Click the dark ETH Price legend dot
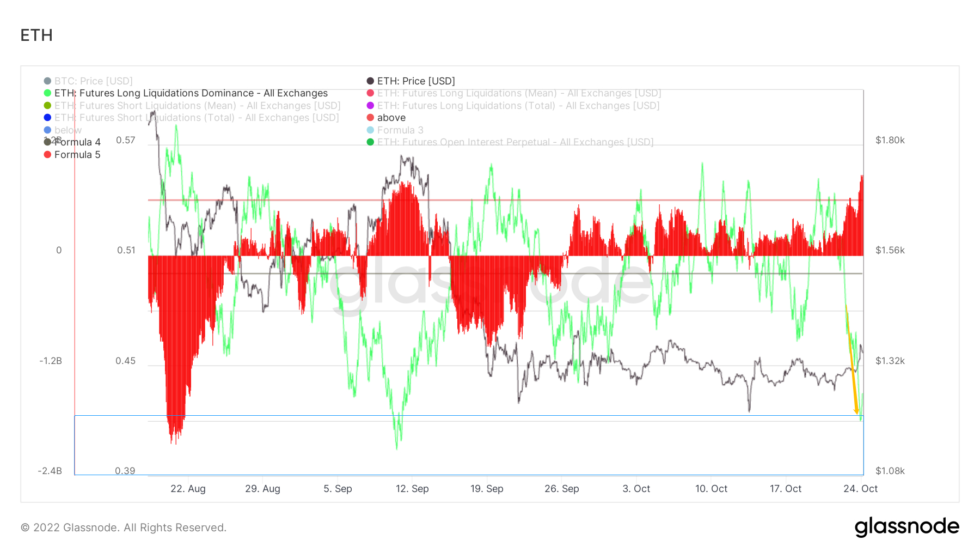Viewport: 980px width, 552px height. [370, 81]
